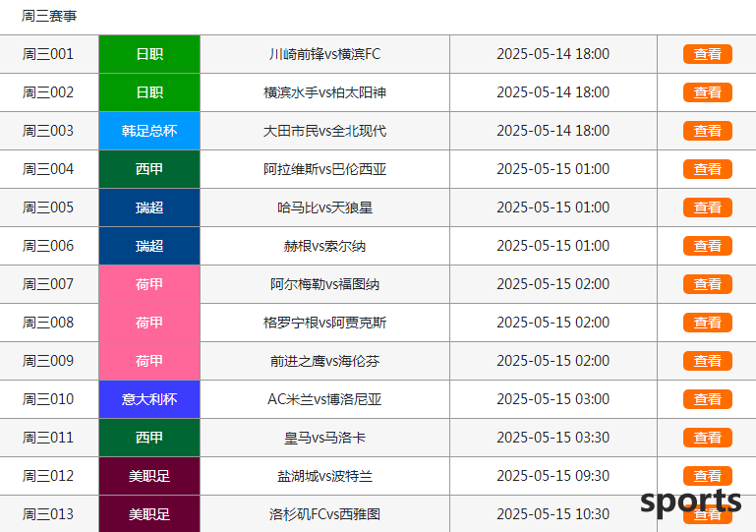Click the 周三008 match number
Viewport: 756px width, 532px height.
point(48,323)
